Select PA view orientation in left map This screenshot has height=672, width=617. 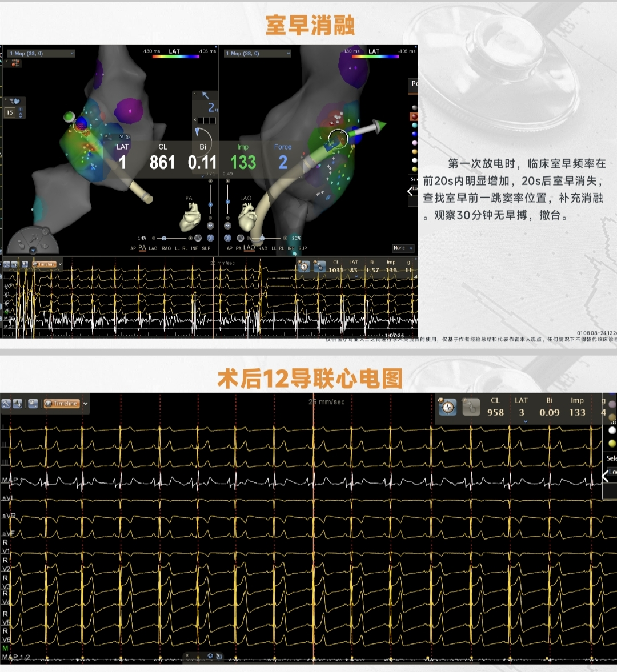click(x=142, y=248)
